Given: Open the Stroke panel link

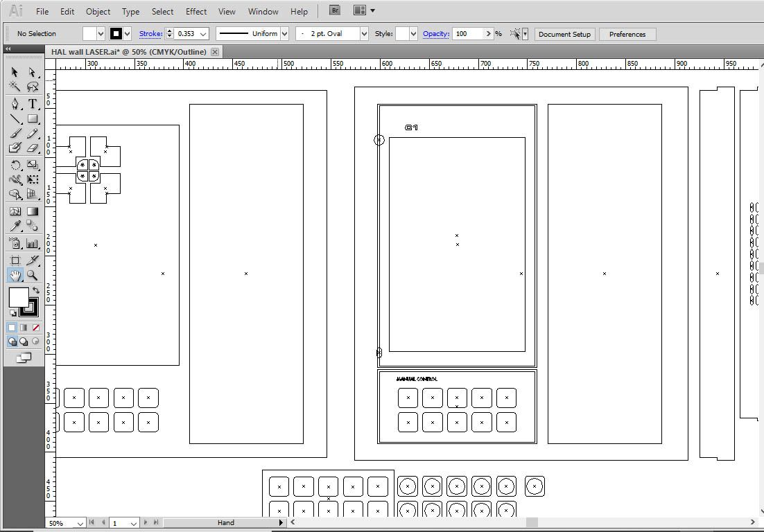Looking at the screenshot, I should 150,33.
